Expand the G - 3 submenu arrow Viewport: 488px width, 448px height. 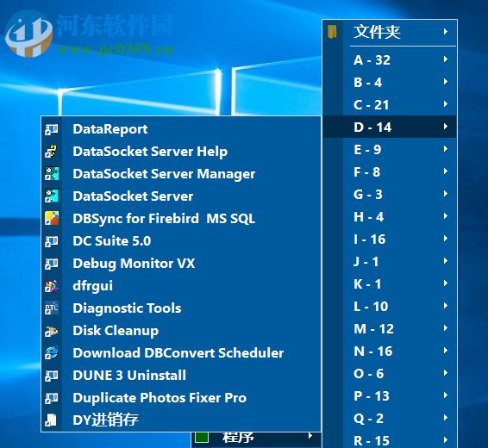point(446,194)
